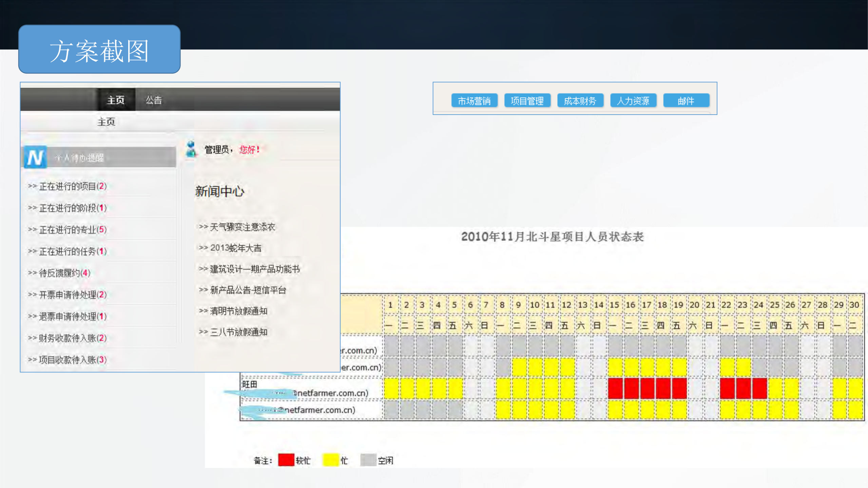The image size is (868, 488).
Task: Click the N logo icon beside 个人待办提醒
Action: pos(35,157)
